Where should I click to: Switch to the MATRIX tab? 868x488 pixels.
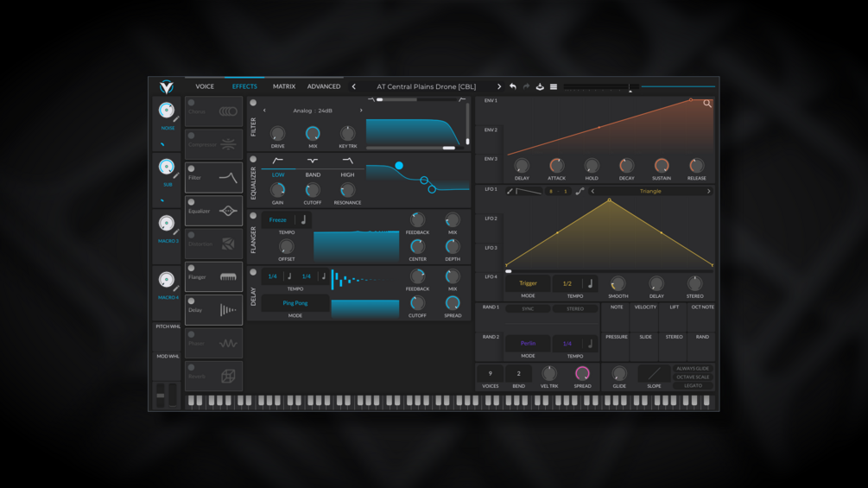tap(284, 86)
